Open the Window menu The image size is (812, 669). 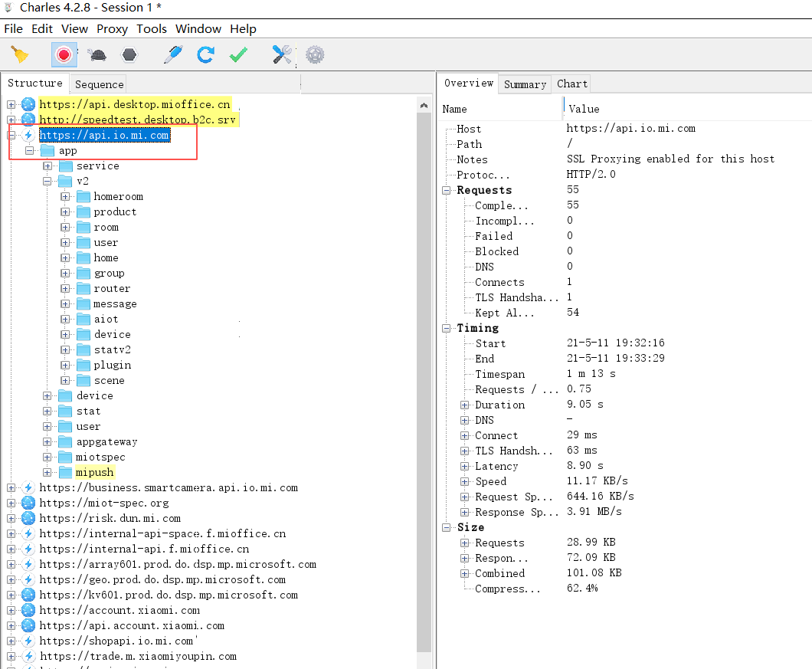198,29
